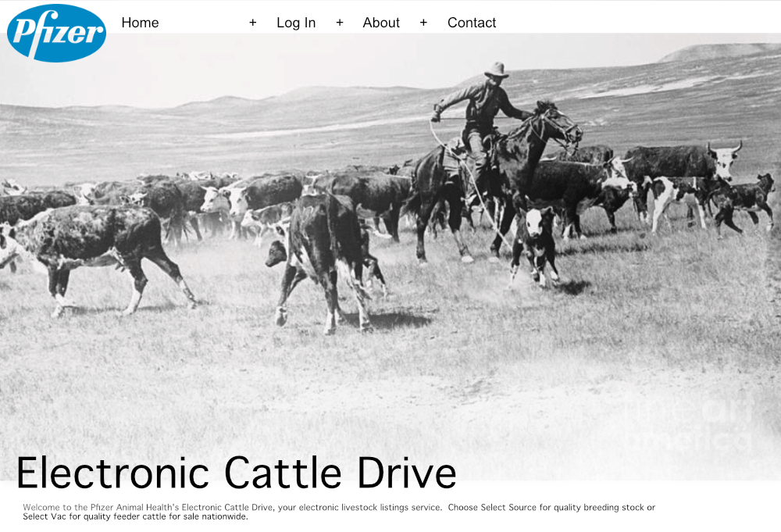Select the Contact link
The height and width of the screenshot is (532, 781).
(x=472, y=23)
